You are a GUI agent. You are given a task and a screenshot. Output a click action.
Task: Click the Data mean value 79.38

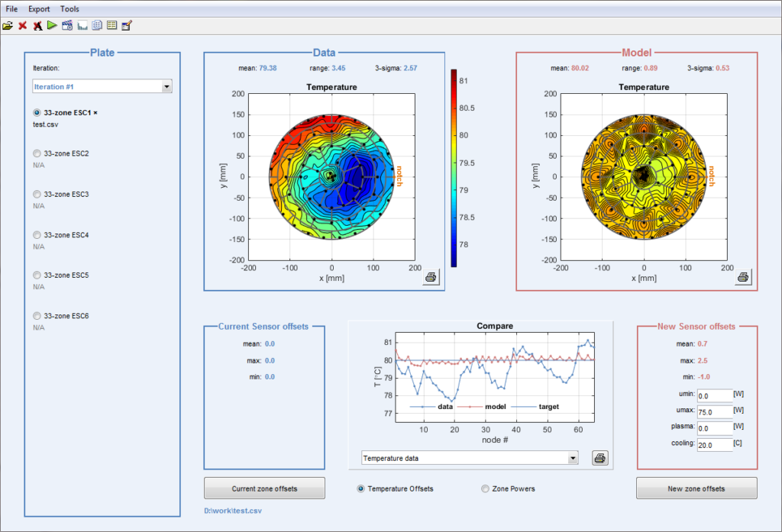(x=268, y=68)
